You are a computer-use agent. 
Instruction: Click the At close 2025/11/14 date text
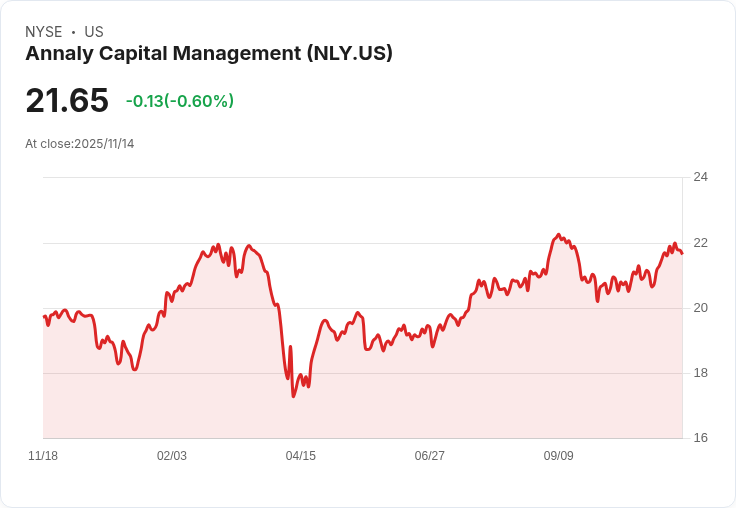pos(80,144)
